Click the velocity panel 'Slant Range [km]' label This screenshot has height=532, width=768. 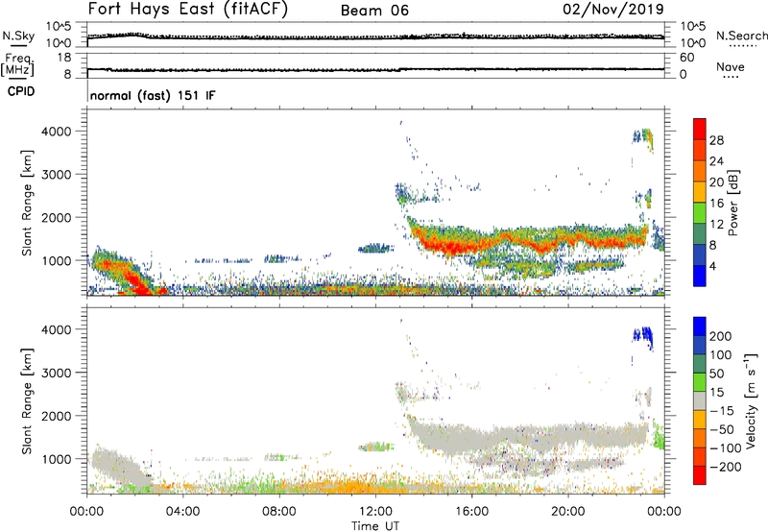pos(27,401)
